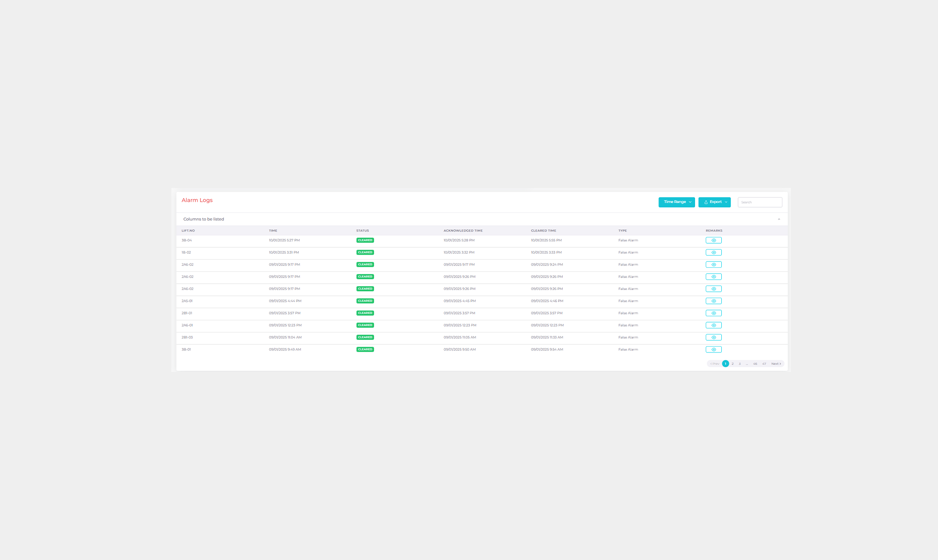Viewport: 938px width, 560px height.
Task: Open the Export dropdown menu
Action: (x=714, y=202)
